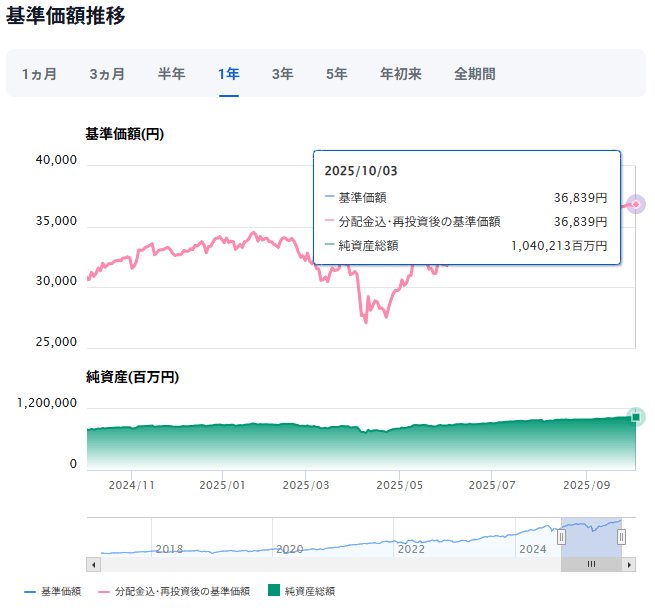
Task: Click the navigator's right range handle
Action: (x=622, y=537)
